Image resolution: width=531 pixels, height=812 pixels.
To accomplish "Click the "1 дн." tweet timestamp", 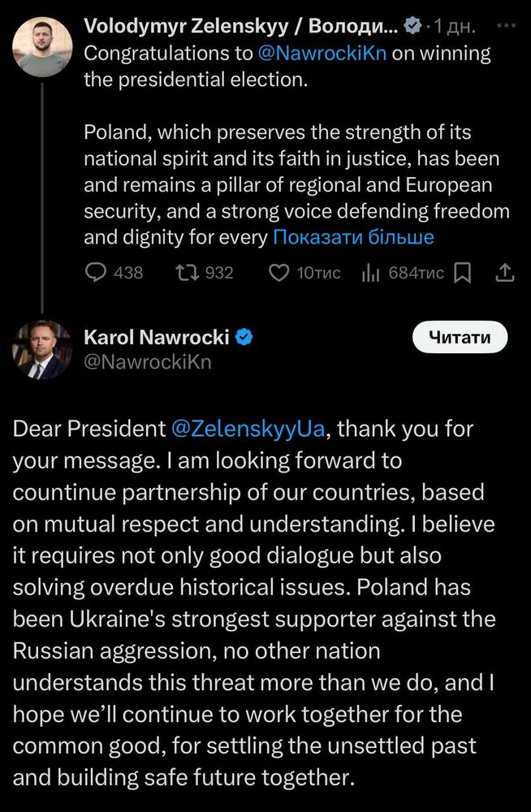I will coord(454,27).
